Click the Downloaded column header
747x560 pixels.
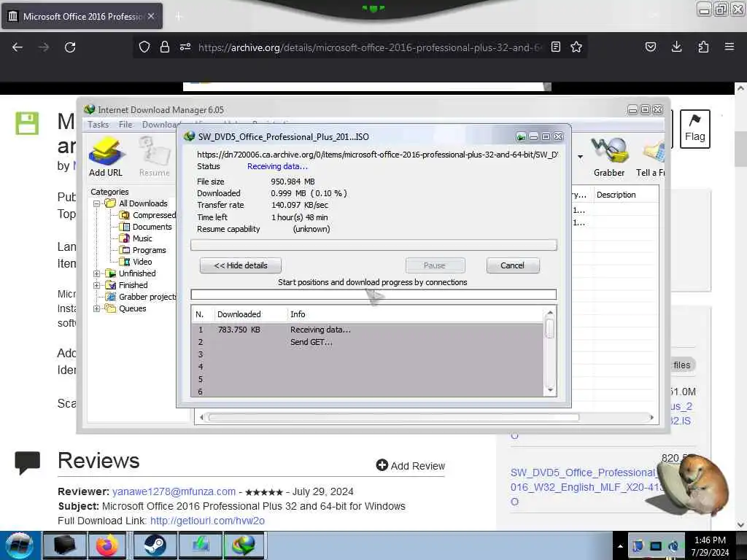click(250, 314)
